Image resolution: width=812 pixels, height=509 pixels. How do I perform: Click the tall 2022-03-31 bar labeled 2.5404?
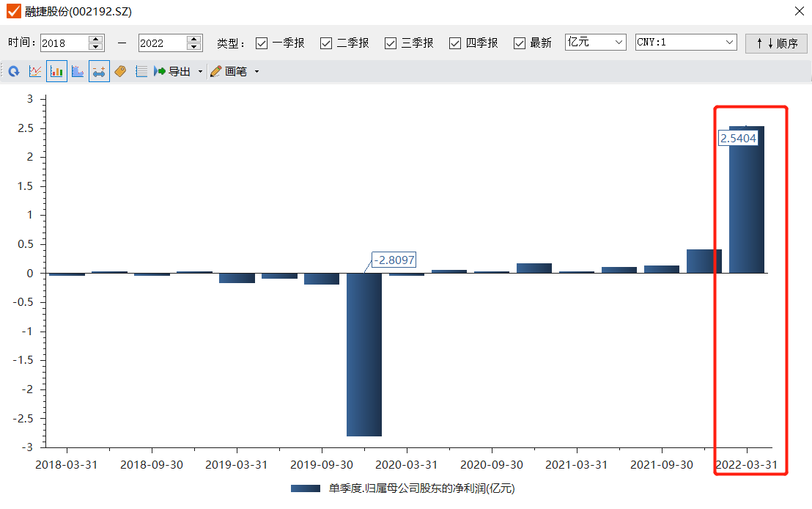(x=746, y=205)
